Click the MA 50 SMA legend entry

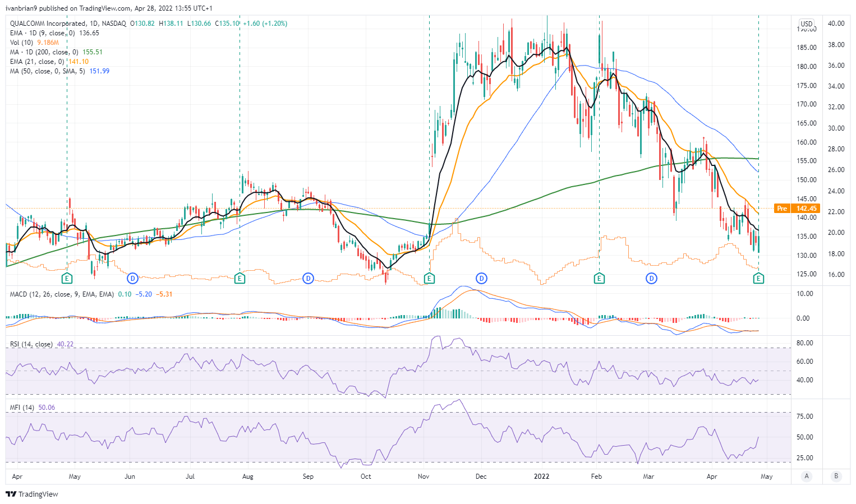59,71
